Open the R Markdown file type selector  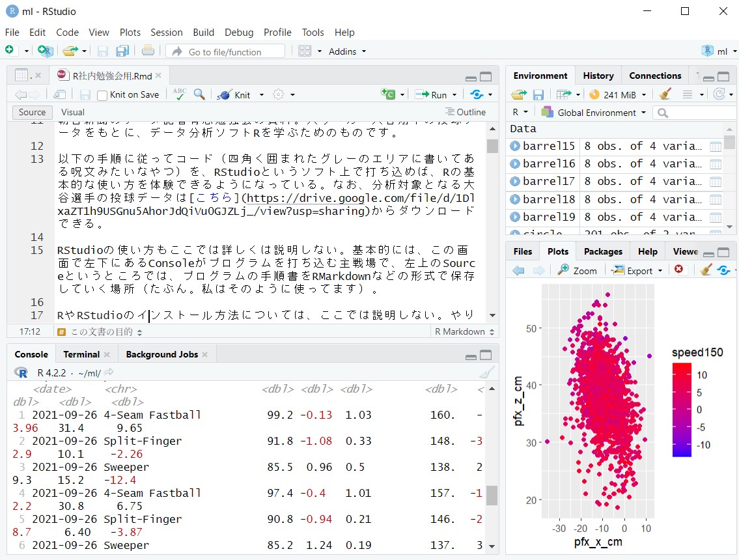click(464, 332)
